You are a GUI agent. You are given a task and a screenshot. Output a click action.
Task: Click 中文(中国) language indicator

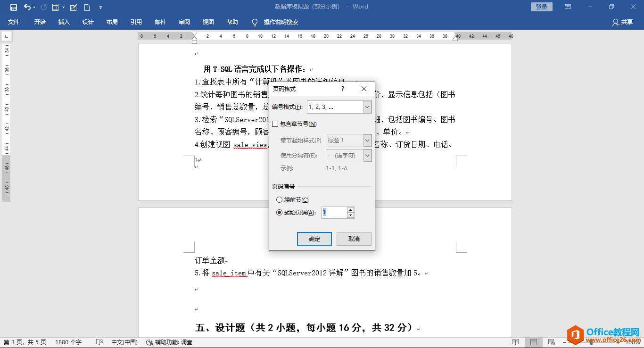(x=124, y=342)
